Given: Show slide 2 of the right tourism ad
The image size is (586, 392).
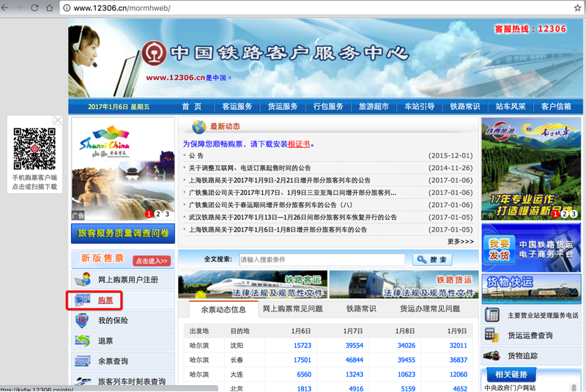Looking at the screenshot, I should pyautogui.click(x=564, y=214).
